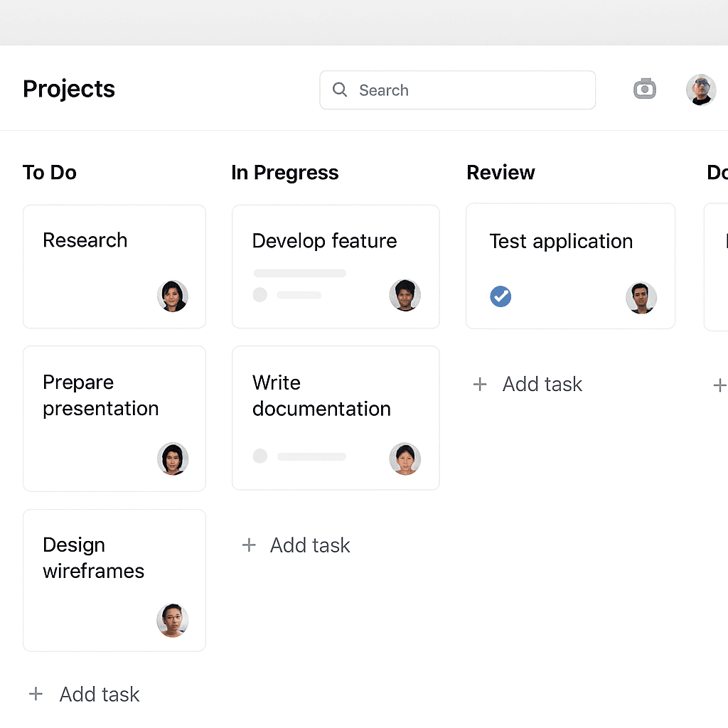The width and height of the screenshot is (728, 728).
Task: Select the Review column heading
Action: point(500,172)
